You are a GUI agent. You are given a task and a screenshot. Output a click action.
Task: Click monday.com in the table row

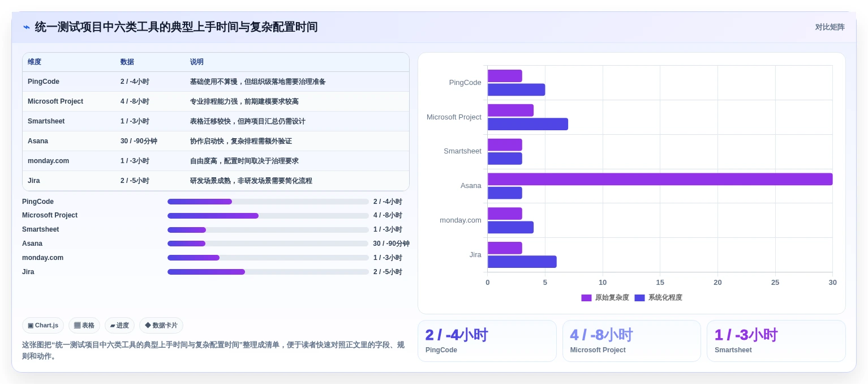(49, 161)
